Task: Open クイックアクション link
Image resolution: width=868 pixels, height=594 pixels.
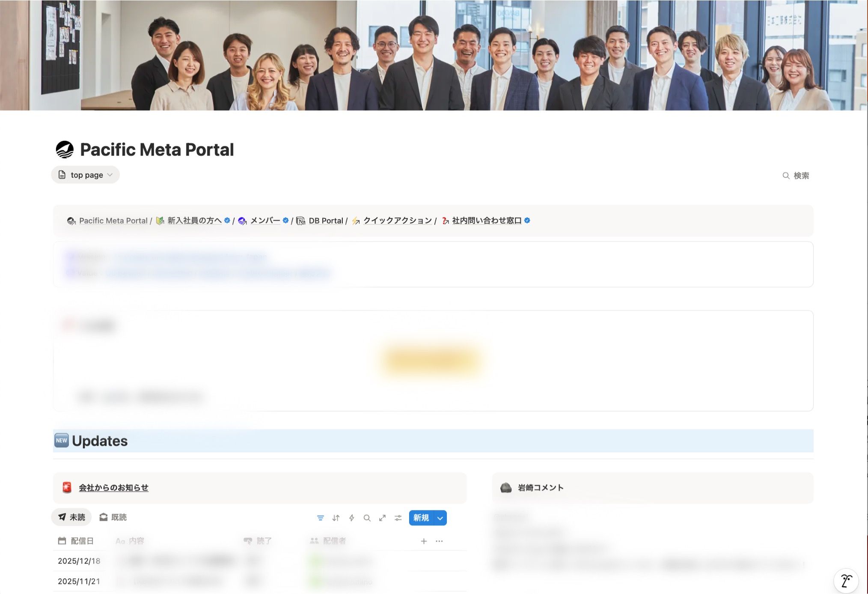Action: coord(397,221)
